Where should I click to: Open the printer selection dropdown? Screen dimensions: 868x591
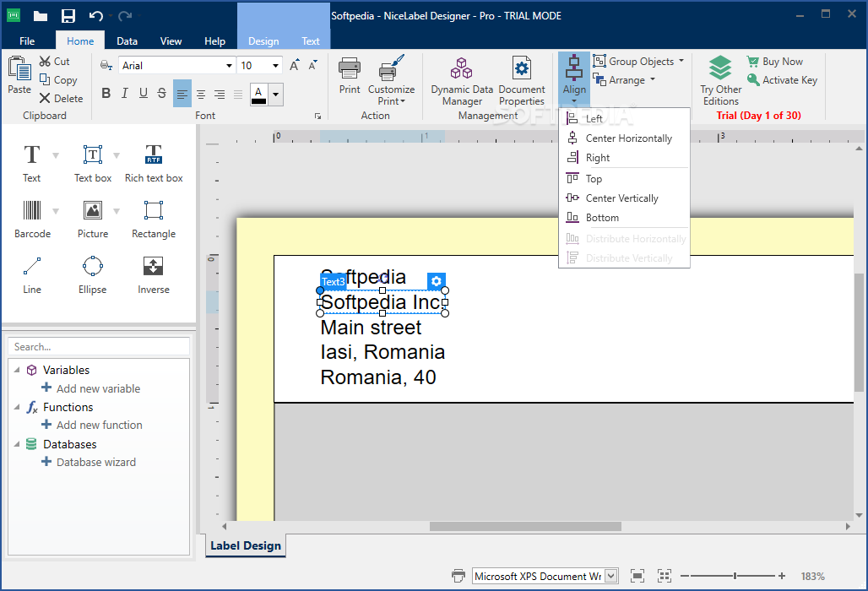pos(610,576)
